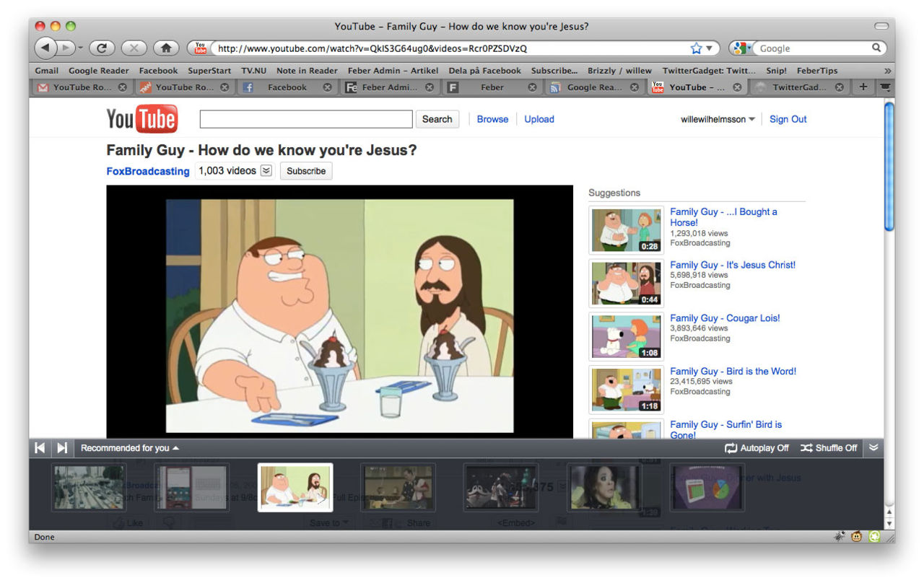Image resolution: width=924 pixels, height=583 pixels.
Task: Click the YouTube logo
Action: [x=142, y=120]
